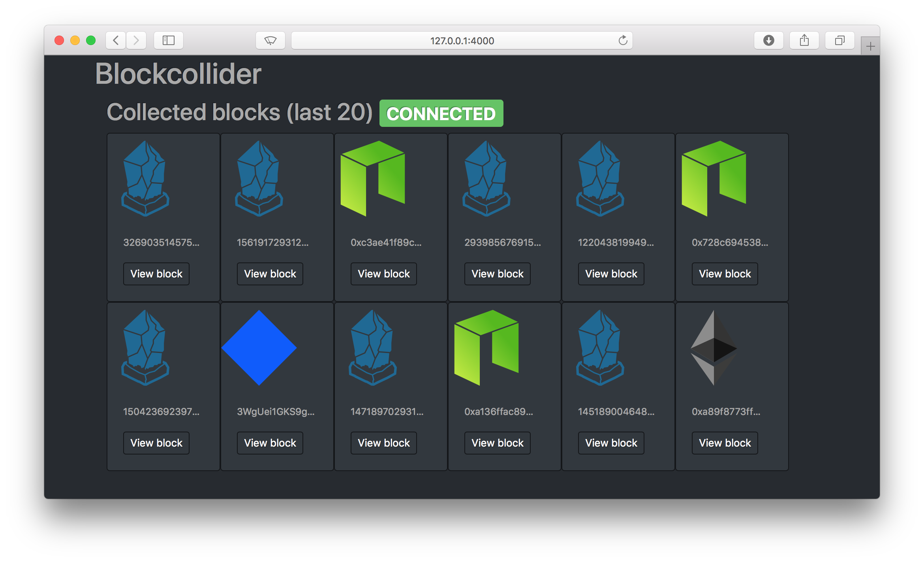Screen dimensions: 924x562
Task: View block 0x728c694538
Action: [x=725, y=274]
